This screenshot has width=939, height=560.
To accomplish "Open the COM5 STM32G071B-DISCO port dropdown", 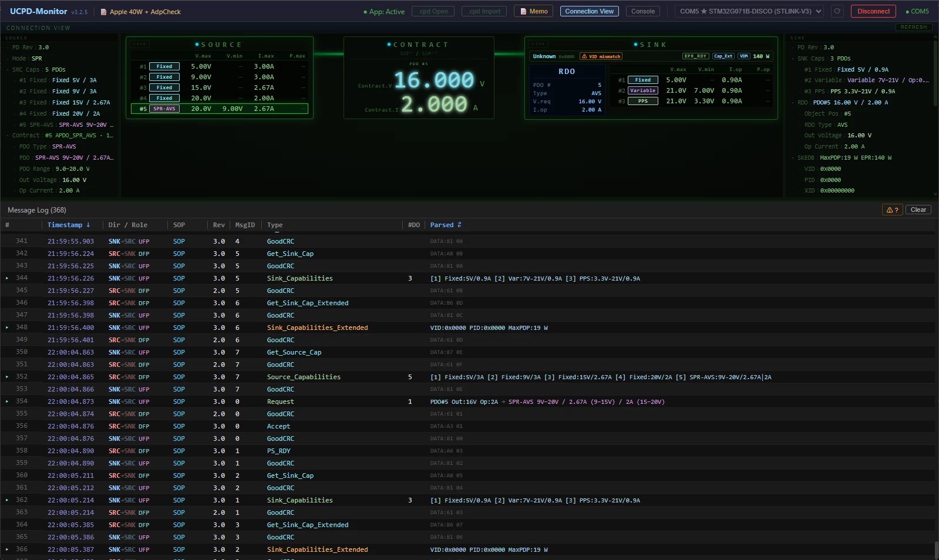I will click(750, 11).
